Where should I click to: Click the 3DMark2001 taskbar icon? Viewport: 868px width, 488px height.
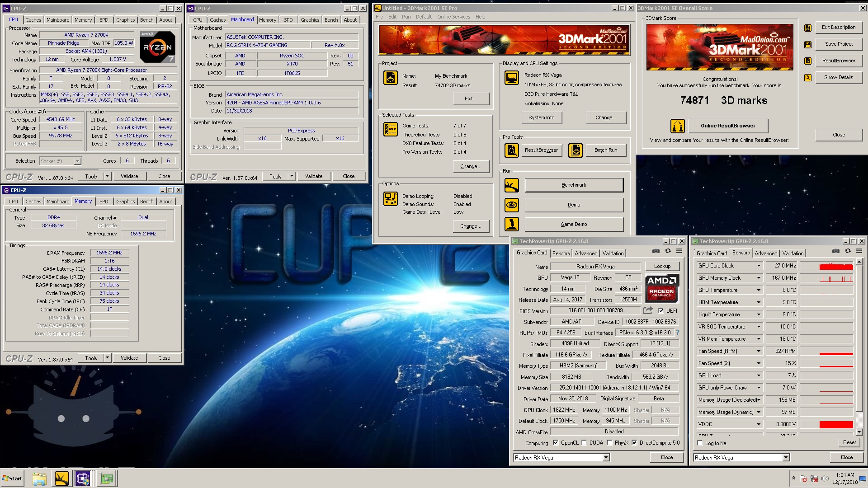[x=61, y=479]
